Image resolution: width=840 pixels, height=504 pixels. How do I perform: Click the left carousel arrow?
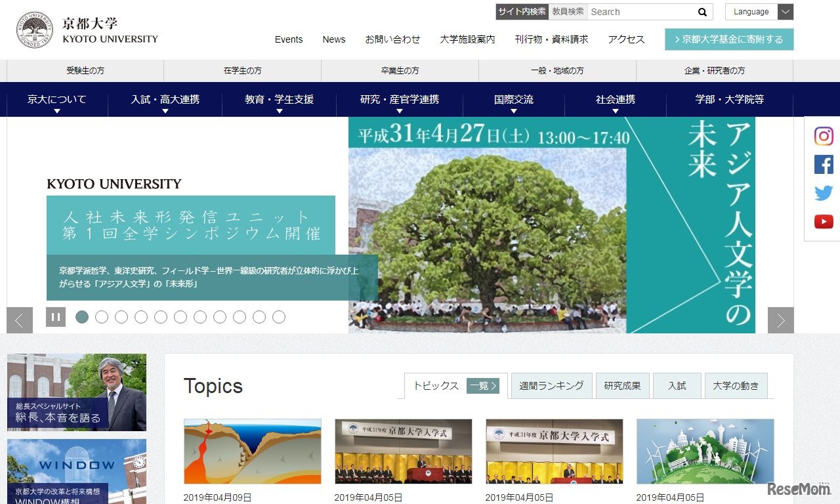pos(19,320)
